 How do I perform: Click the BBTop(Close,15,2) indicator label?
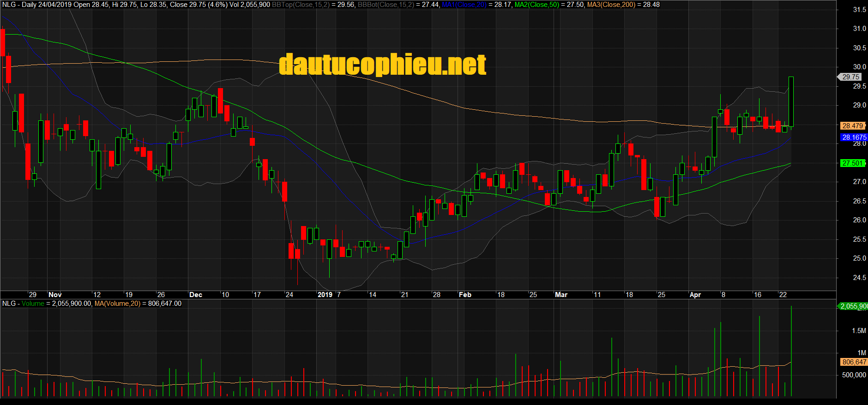(301, 5)
